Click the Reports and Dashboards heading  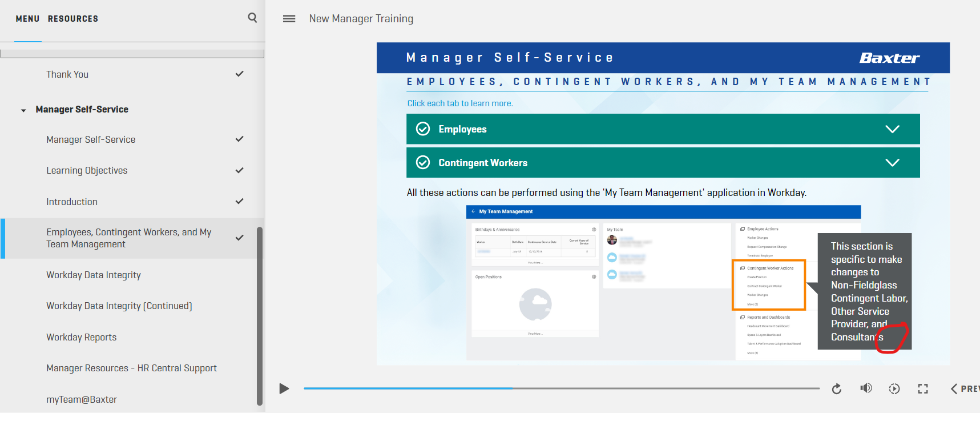click(768, 318)
